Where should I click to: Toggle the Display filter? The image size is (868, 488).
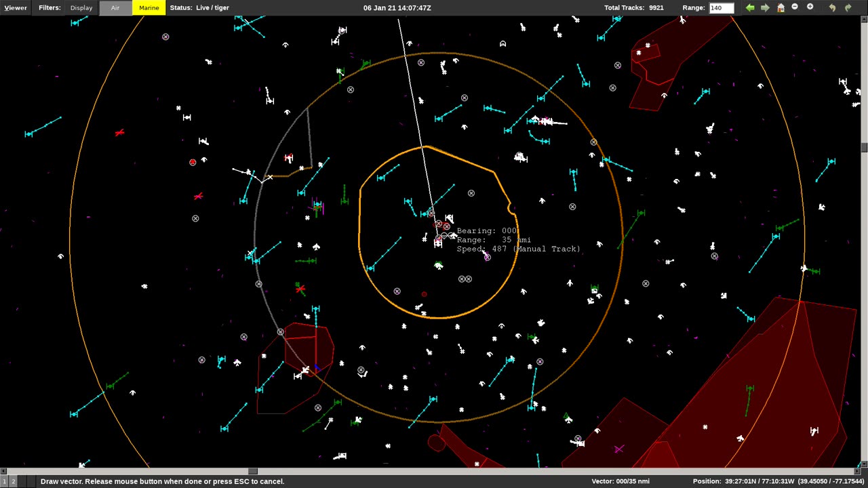(x=81, y=7)
